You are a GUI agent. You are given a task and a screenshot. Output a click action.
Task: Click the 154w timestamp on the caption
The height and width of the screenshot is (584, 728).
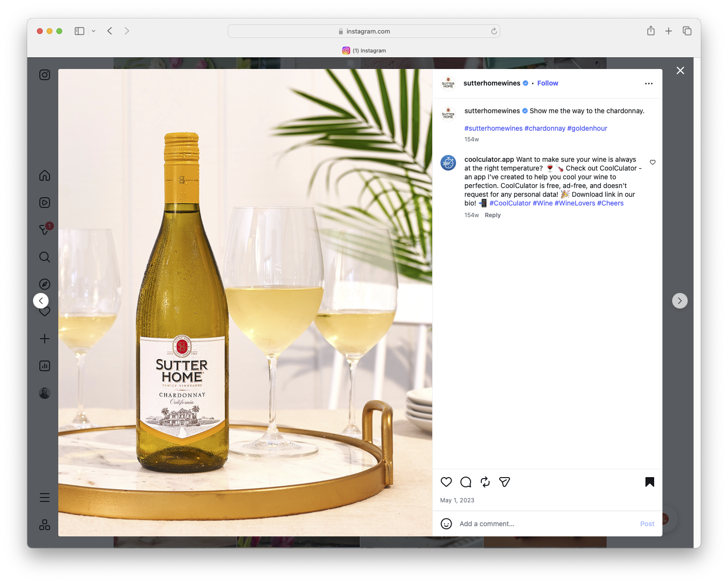(x=472, y=139)
